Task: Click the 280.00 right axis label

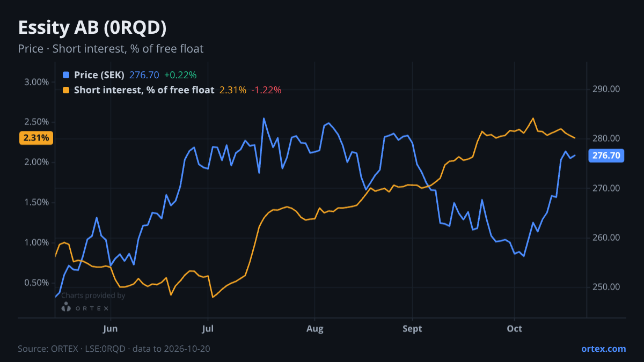Action: point(606,138)
